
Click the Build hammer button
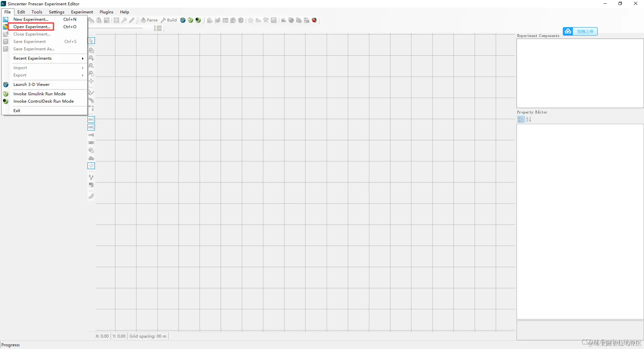coord(169,20)
